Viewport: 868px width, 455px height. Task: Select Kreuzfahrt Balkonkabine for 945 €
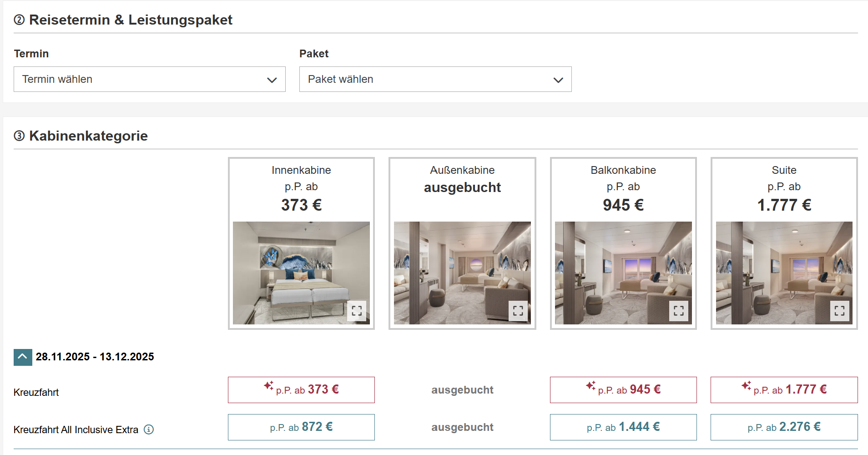(623, 390)
